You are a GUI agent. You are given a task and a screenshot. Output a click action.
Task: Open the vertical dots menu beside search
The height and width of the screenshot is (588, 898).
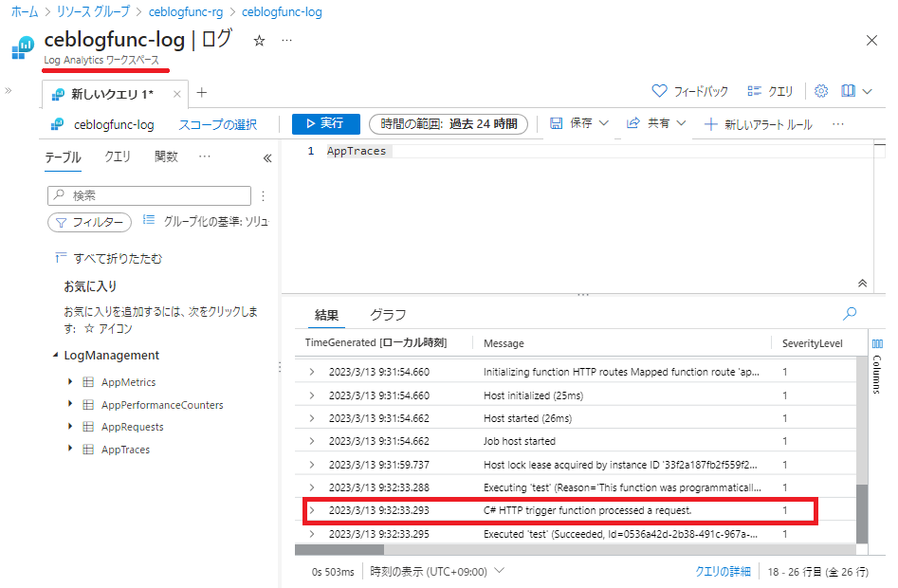tap(263, 195)
